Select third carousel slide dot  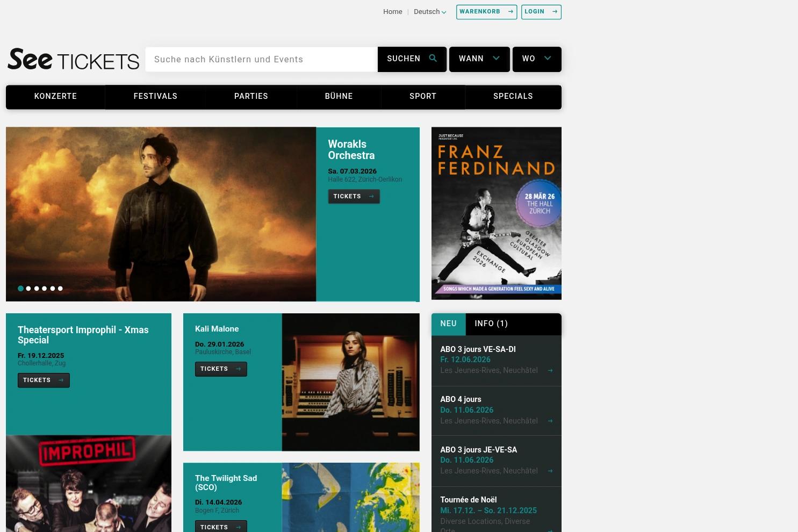[37, 289]
